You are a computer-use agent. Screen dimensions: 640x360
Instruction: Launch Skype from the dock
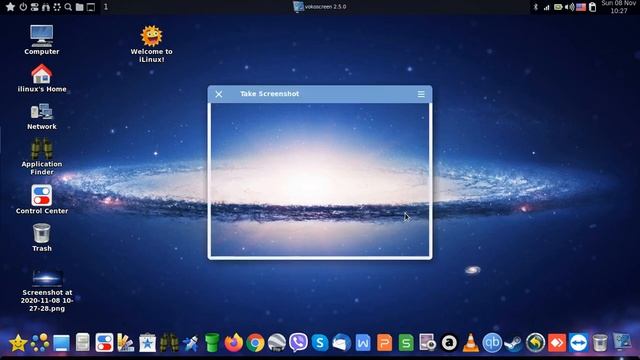(320, 343)
